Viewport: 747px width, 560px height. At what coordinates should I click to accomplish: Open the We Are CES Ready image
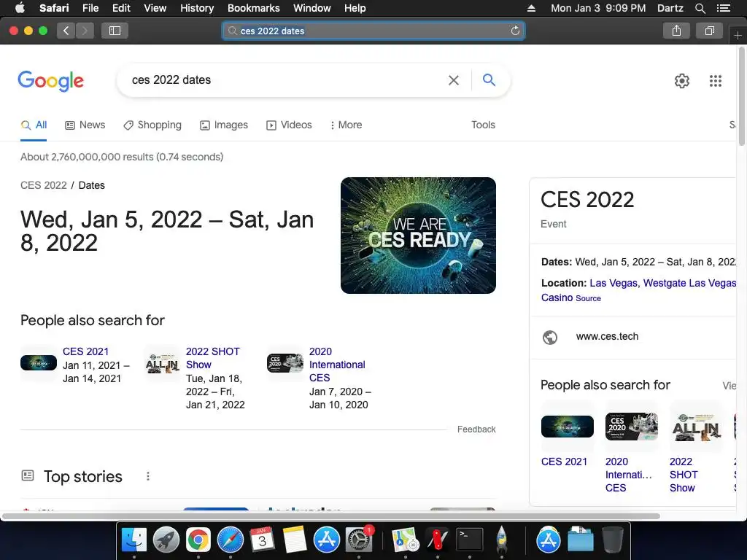pyautogui.click(x=418, y=236)
